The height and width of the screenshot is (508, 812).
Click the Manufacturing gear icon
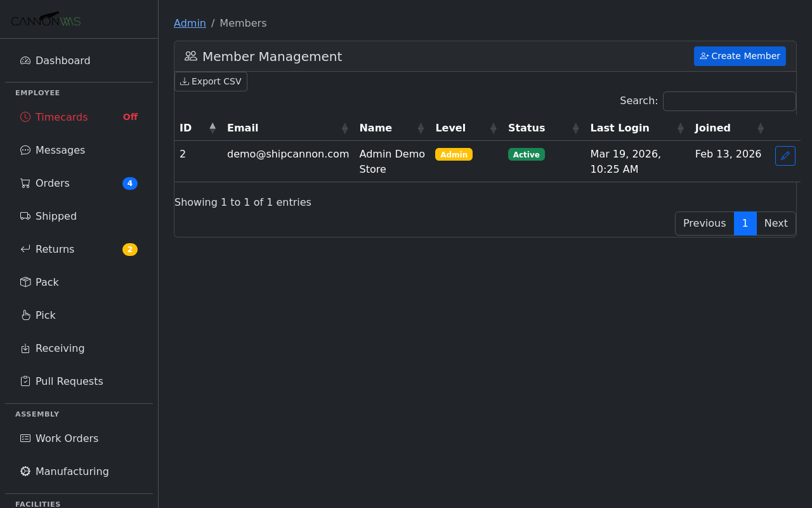tap(25, 471)
